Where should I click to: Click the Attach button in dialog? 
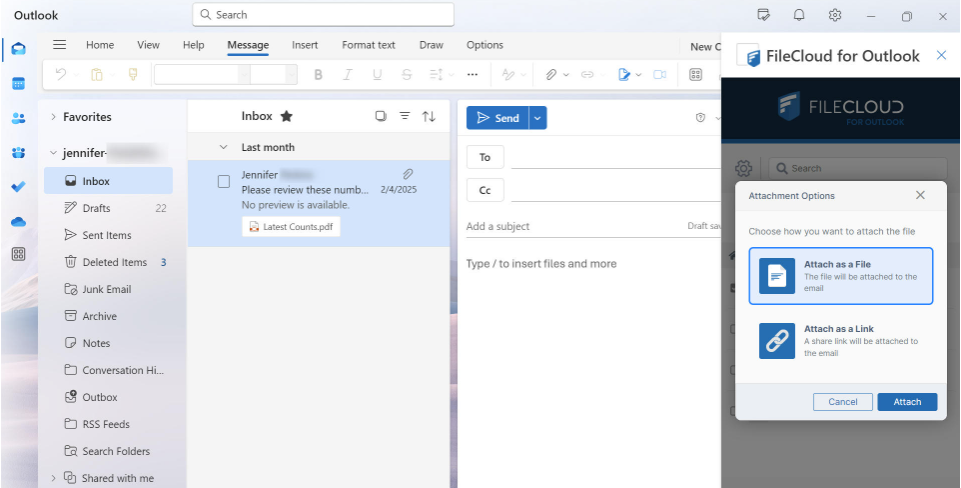coord(906,402)
